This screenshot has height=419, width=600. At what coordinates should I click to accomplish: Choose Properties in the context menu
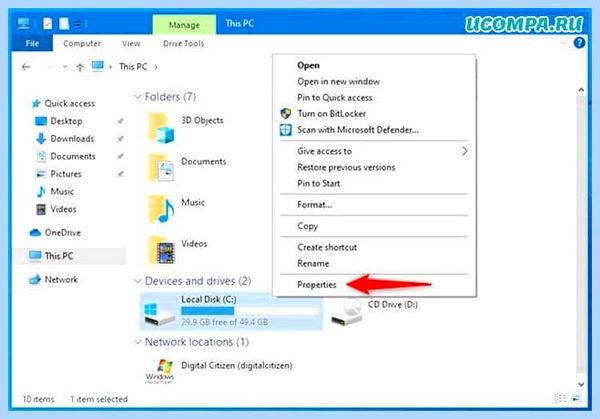(317, 285)
